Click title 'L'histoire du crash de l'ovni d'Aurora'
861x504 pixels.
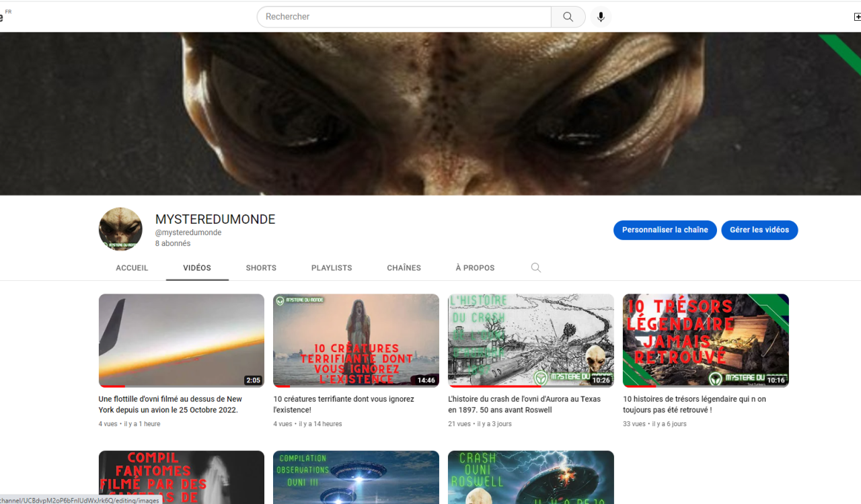tap(525, 405)
